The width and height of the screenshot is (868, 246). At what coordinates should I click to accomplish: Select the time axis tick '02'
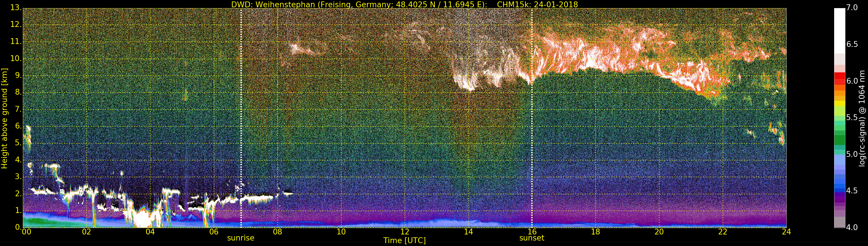click(87, 232)
